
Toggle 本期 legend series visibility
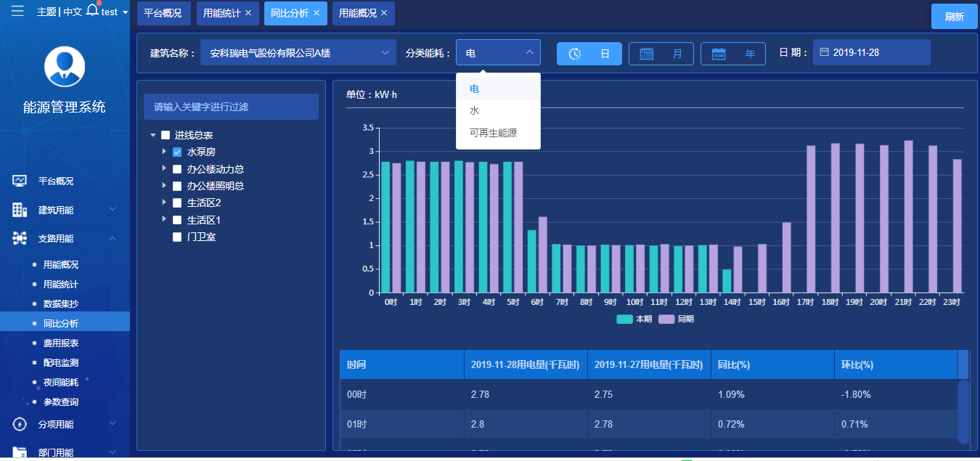634,319
